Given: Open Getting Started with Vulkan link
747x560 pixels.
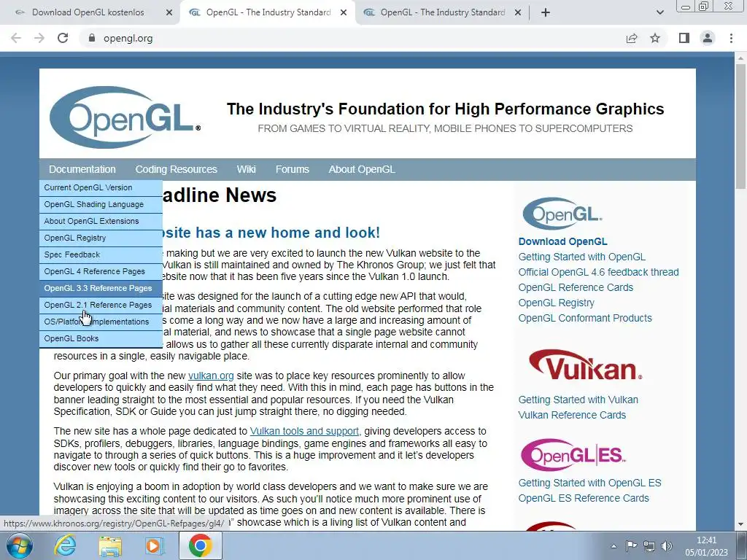Looking at the screenshot, I should [x=578, y=400].
